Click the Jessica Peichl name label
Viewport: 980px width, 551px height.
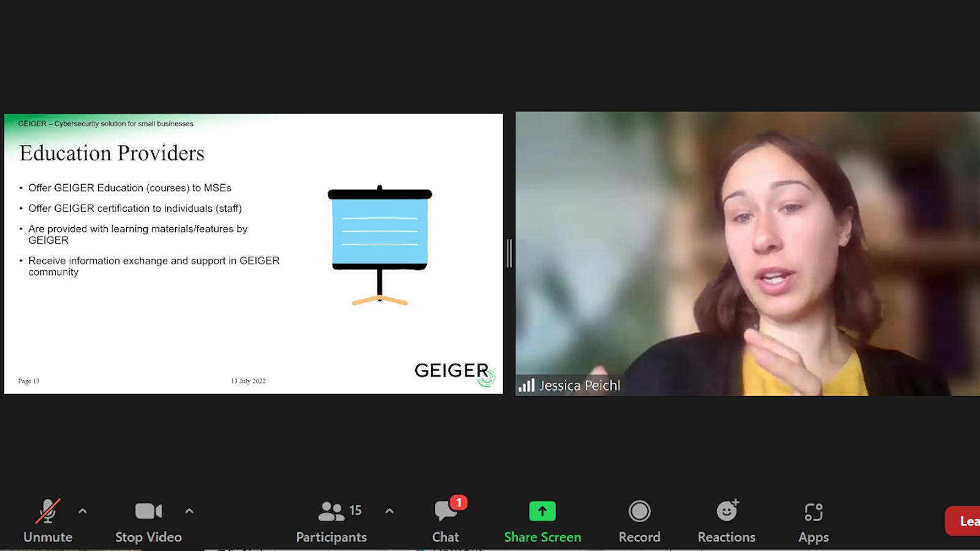point(579,385)
